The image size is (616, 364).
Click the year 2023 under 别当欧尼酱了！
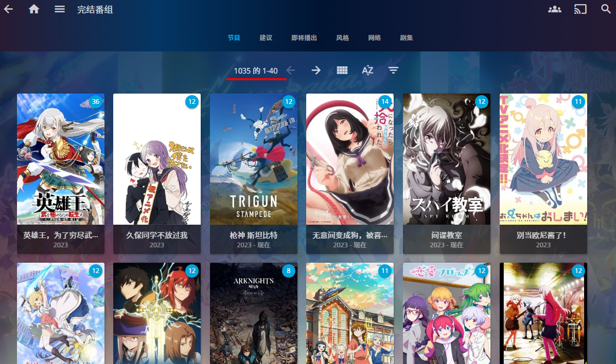(x=543, y=245)
